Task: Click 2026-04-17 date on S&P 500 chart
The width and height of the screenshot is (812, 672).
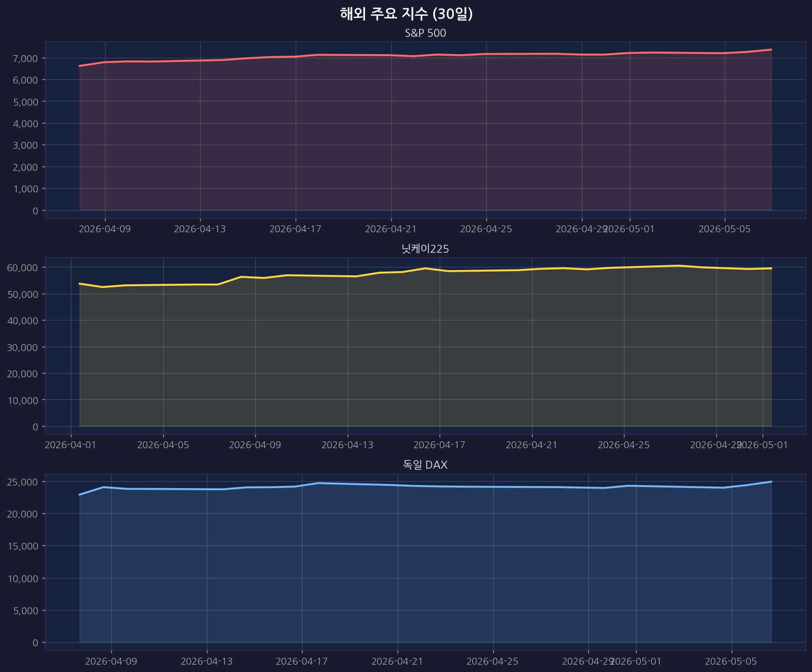Action: click(x=295, y=229)
